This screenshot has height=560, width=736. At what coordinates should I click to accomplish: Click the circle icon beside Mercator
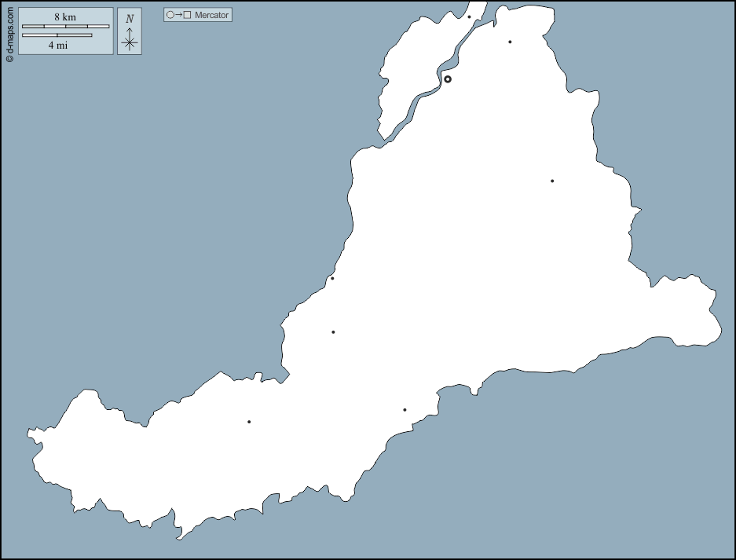[x=170, y=15]
